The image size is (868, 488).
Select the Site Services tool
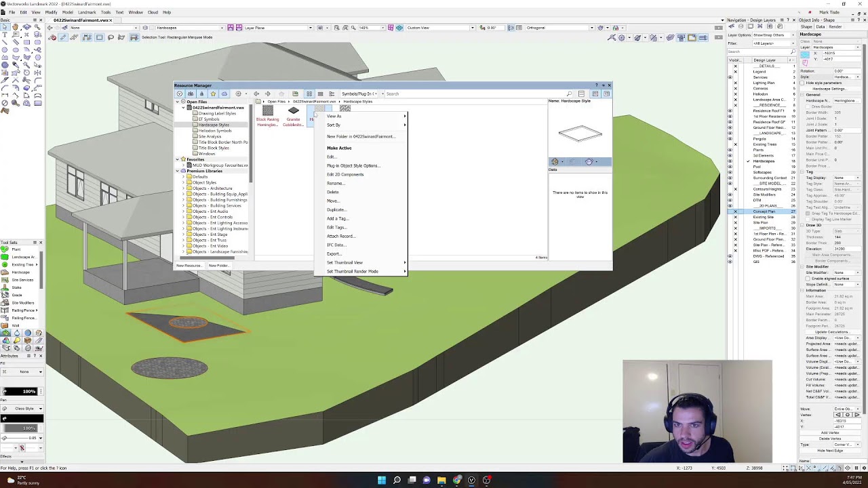pos(20,280)
